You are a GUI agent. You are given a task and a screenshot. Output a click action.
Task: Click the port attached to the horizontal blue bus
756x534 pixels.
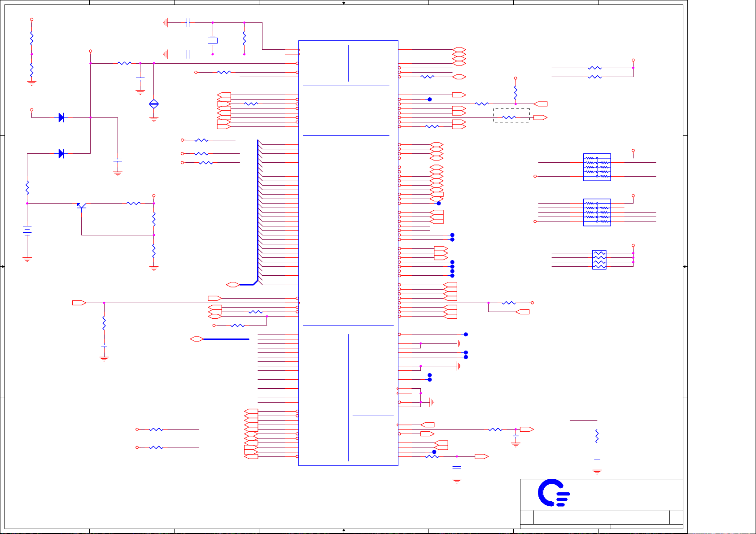[x=197, y=339]
